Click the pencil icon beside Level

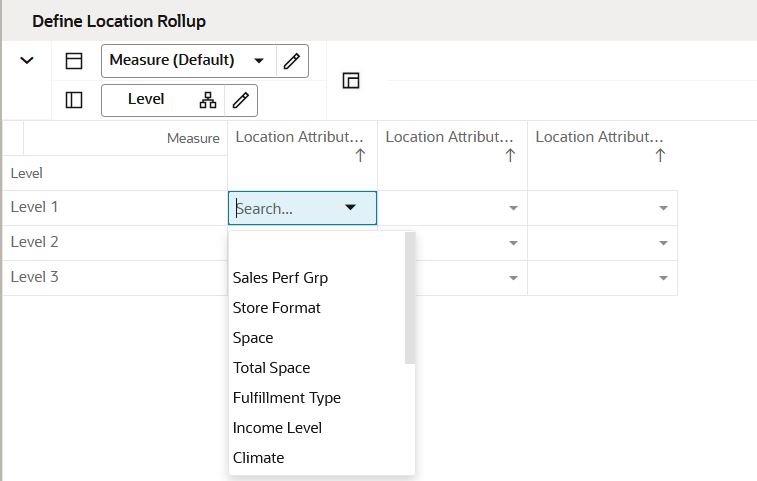tap(240, 100)
